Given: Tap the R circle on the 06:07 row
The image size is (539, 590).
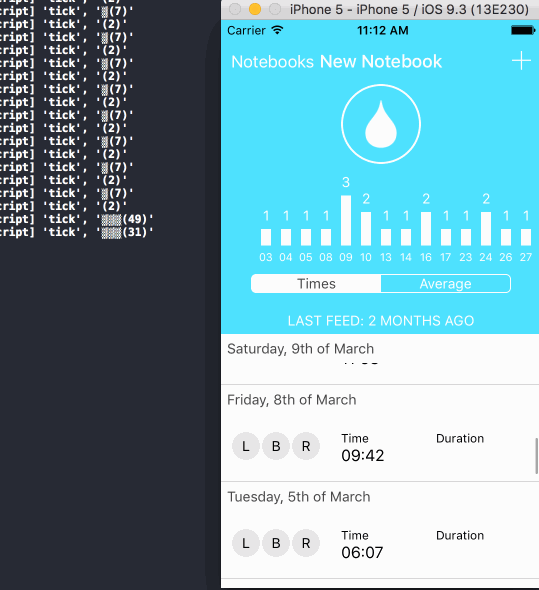Looking at the screenshot, I should (306, 543).
